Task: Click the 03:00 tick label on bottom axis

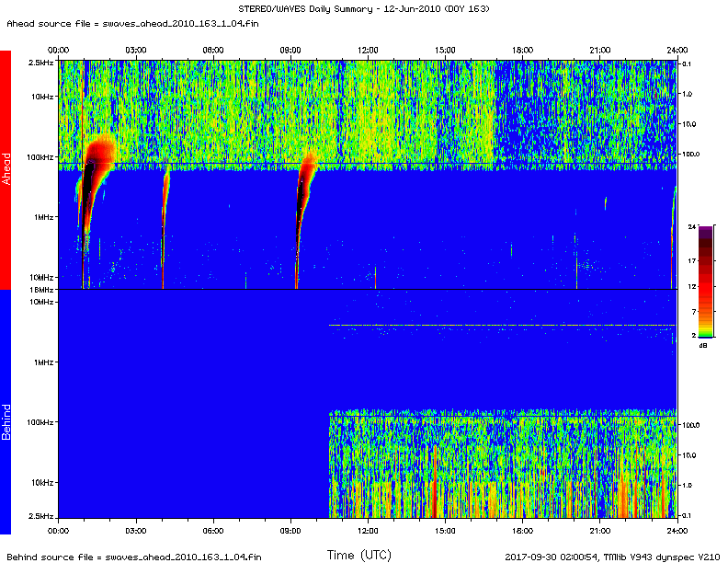Action: tap(135, 531)
